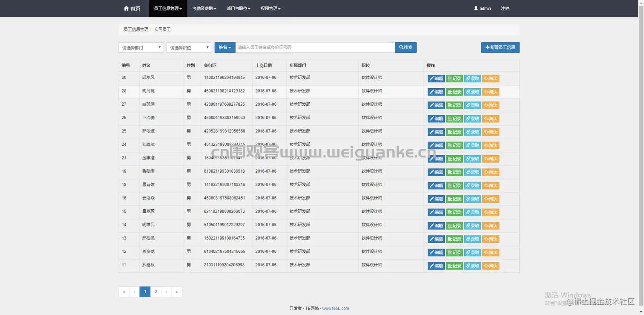Click 淘汰 for employee number 16
This screenshot has width=644, height=315.
pos(491,199)
